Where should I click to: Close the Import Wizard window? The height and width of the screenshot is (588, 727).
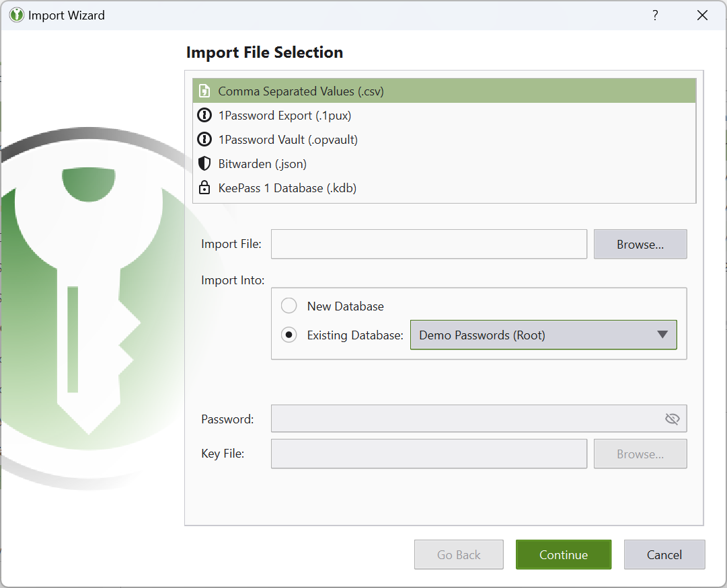[x=702, y=15]
